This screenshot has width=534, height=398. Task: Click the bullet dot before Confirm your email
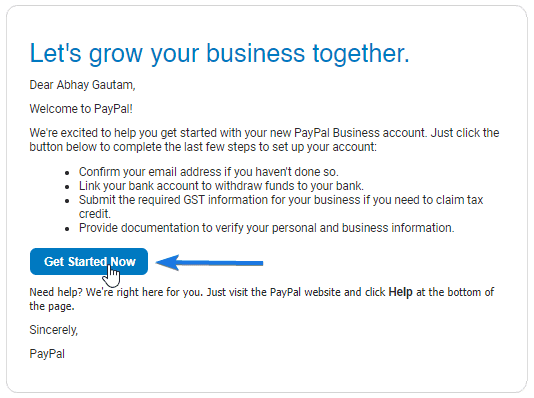[x=67, y=173]
